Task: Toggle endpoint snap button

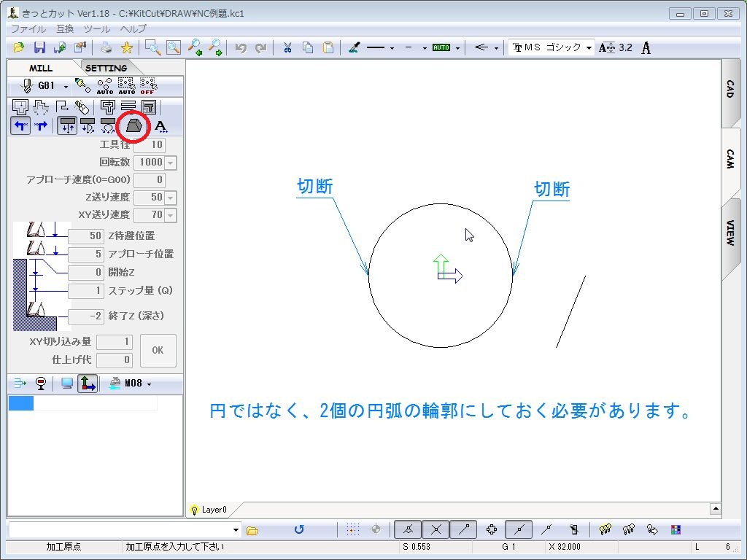Action: 463,529
